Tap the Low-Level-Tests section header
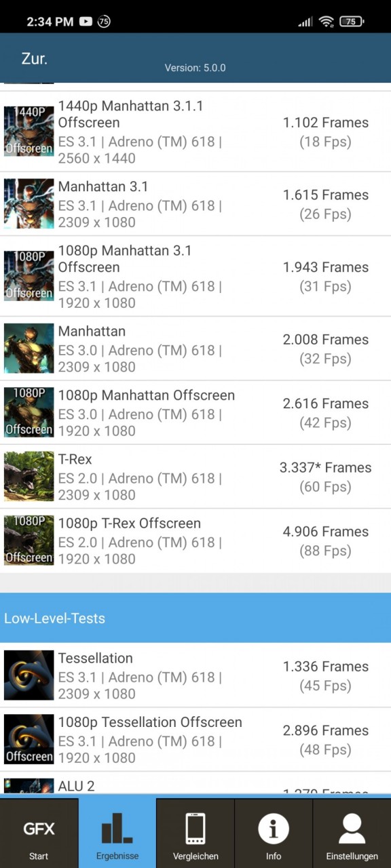The height and width of the screenshot is (868, 391). [195, 618]
